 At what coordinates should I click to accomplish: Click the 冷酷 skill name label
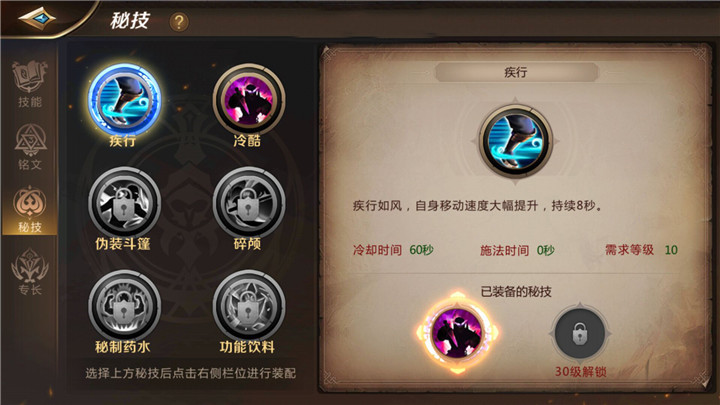[x=247, y=141]
